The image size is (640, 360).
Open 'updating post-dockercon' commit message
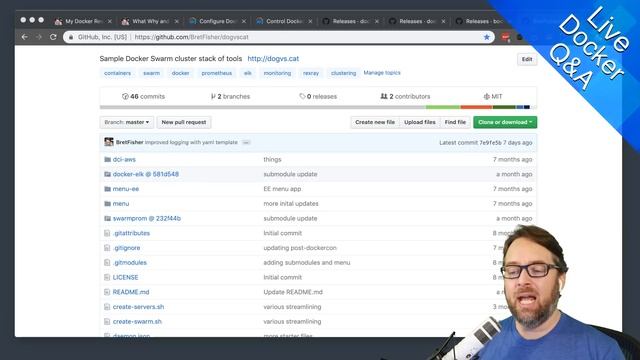click(300, 248)
